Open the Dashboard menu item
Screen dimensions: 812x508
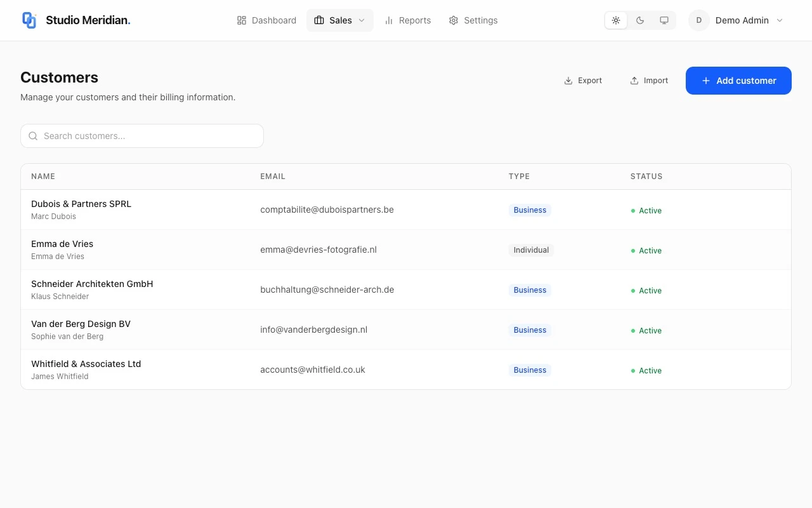(x=266, y=20)
